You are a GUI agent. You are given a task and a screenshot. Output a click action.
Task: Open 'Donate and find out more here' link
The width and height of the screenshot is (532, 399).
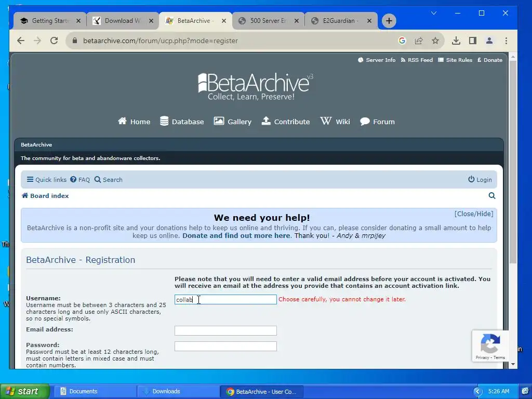click(x=236, y=235)
